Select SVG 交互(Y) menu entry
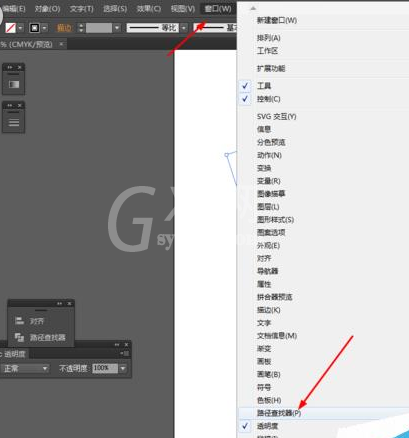 pyautogui.click(x=323, y=117)
